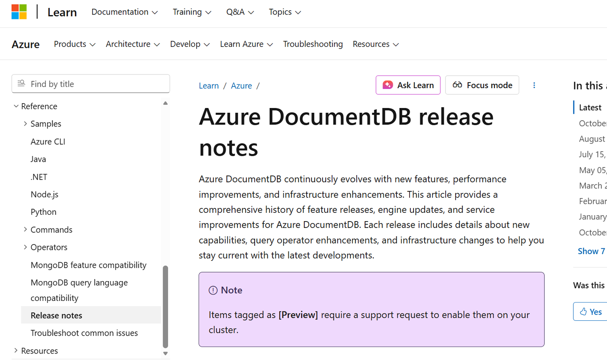Open the Documentation dropdown menu
The width and height of the screenshot is (607, 364).
124,12
